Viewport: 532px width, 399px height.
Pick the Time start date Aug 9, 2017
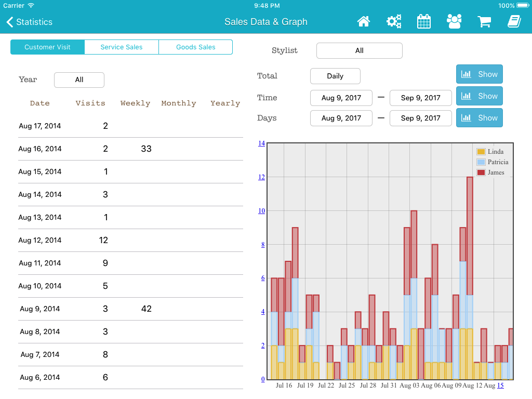click(x=341, y=98)
